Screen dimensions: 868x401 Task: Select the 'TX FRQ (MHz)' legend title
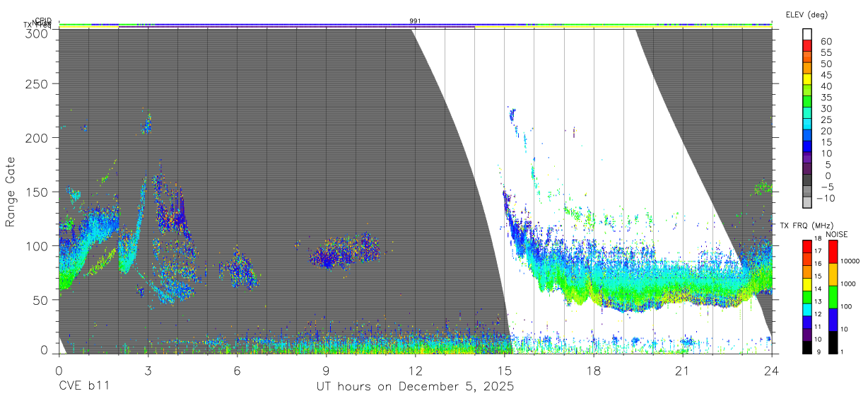point(807,225)
